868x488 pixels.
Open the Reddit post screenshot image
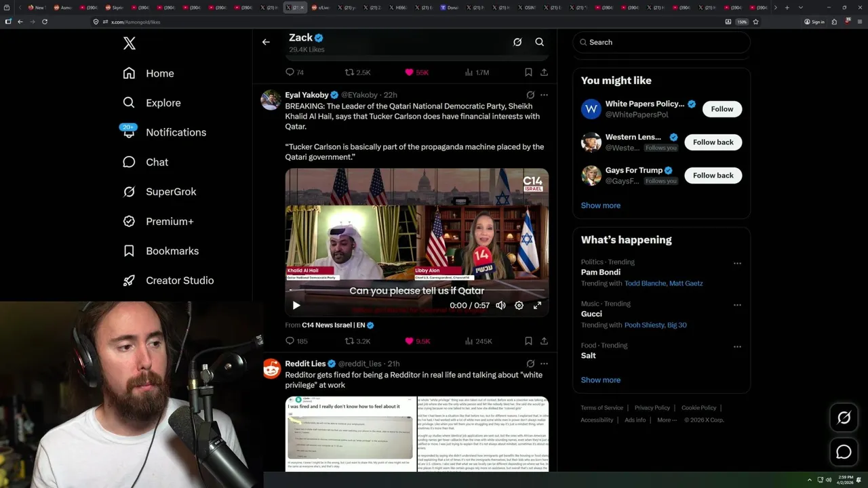(351, 434)
